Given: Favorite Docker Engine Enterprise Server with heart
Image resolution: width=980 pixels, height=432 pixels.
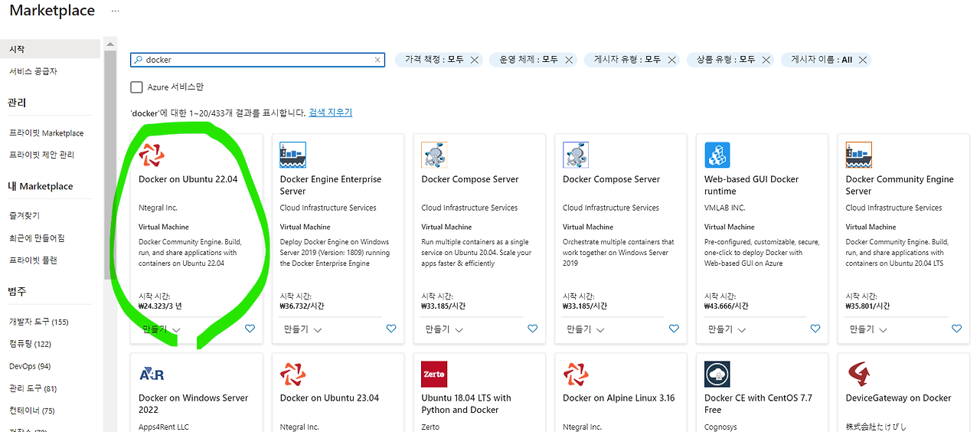Looking at the screenshot, I should tap(391, 329).
